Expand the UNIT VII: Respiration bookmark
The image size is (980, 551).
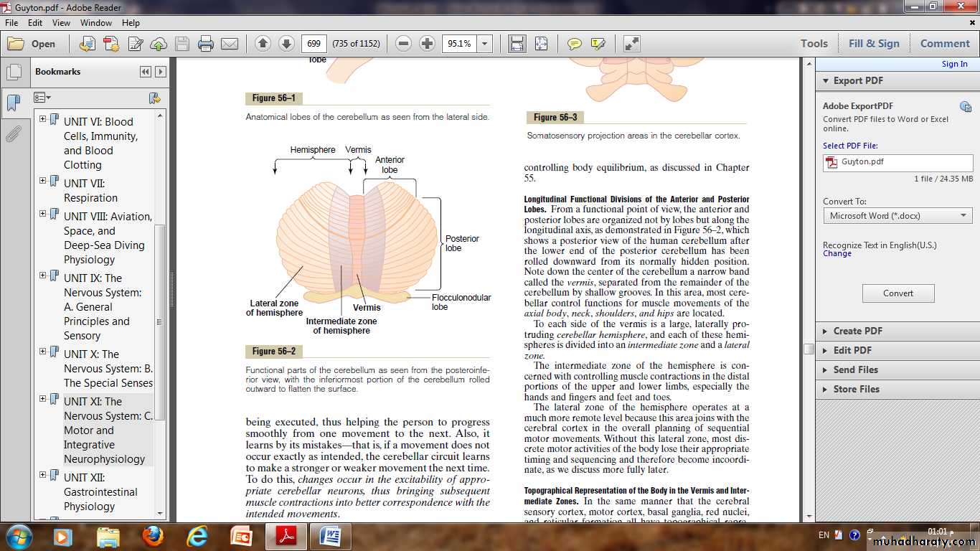coord(43,181)
